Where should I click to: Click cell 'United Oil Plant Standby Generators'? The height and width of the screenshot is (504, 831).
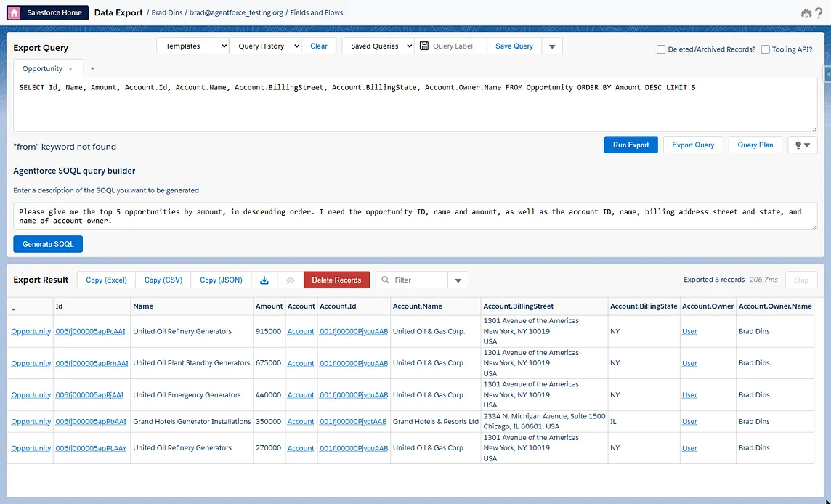(191, 363)
